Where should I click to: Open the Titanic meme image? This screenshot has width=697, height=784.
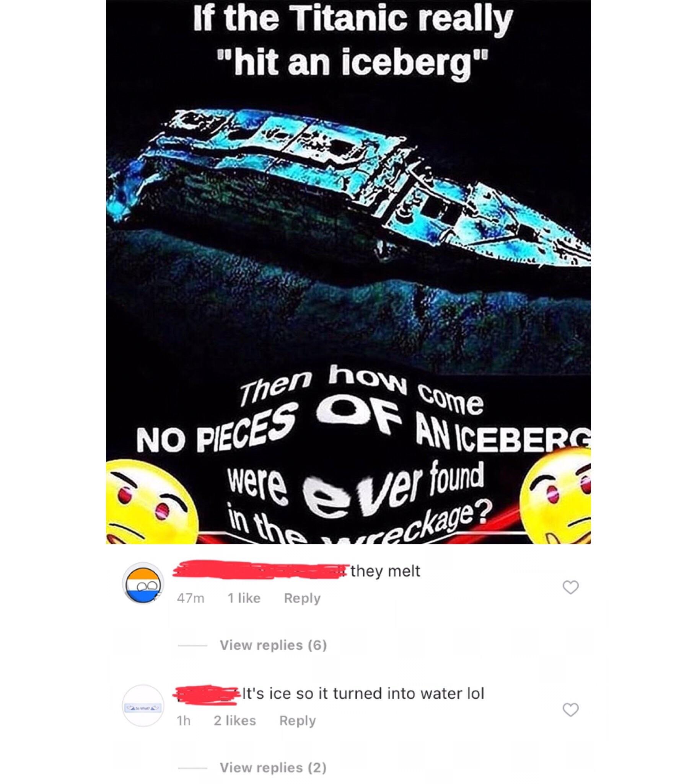348,272
